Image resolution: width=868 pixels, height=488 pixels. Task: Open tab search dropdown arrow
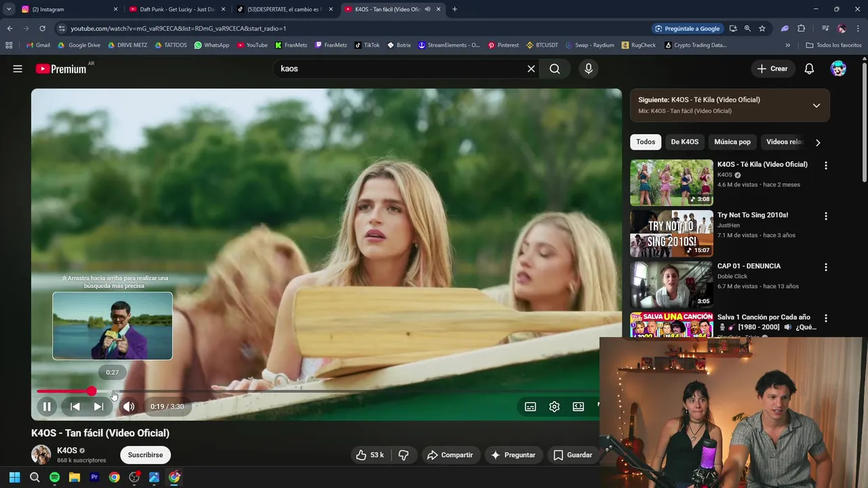click(x=9, y=9)
